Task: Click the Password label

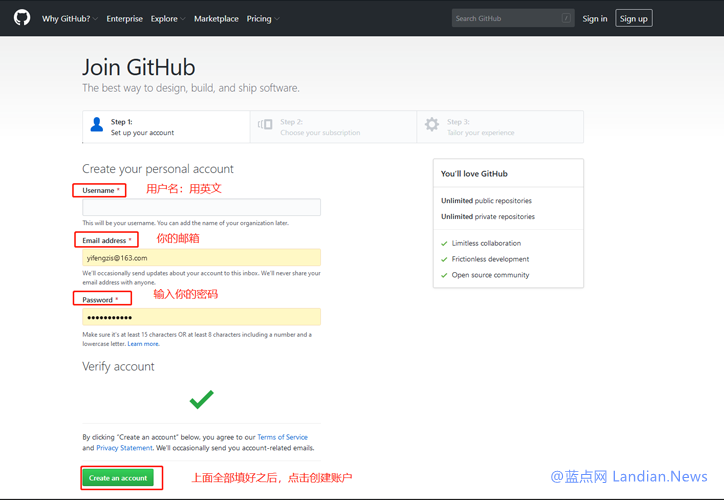Action: (97, 300)
